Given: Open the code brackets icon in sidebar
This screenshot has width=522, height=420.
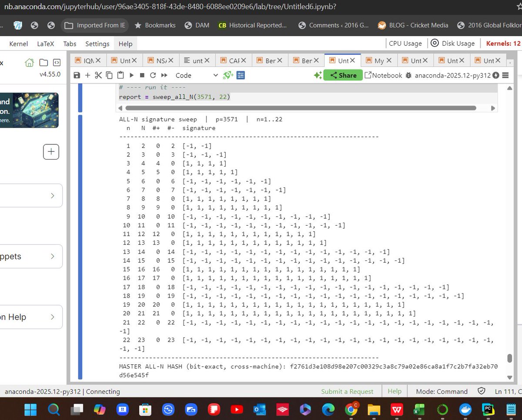Looking at the screenshot, I should pyautogui.click(x=56, y=62).
